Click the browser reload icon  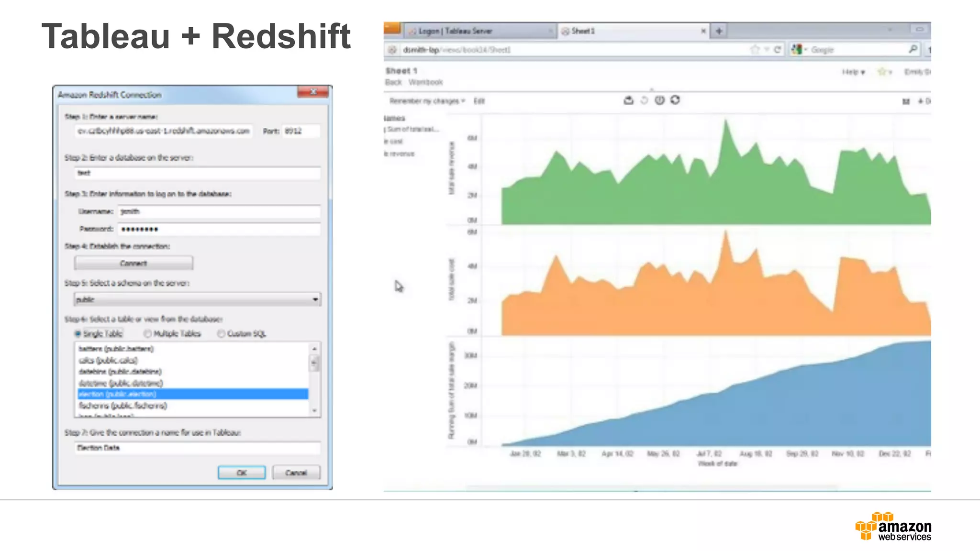point(778,49)
